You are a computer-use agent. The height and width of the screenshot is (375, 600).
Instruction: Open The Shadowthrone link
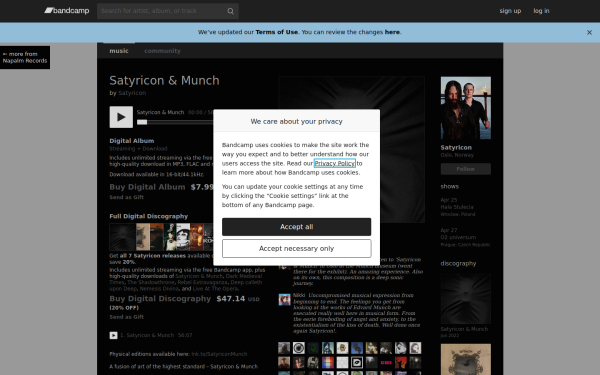[152, 282]
